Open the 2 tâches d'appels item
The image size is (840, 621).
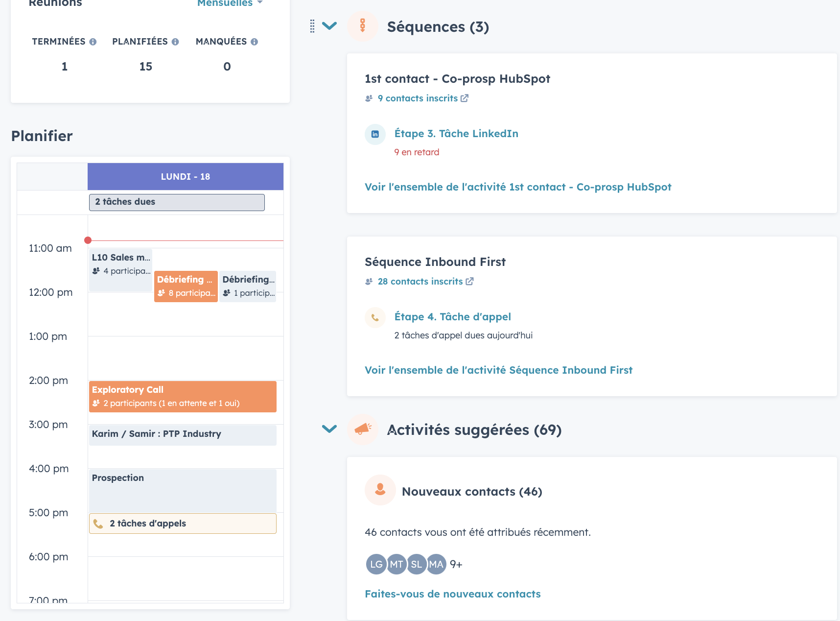[183, 524]
